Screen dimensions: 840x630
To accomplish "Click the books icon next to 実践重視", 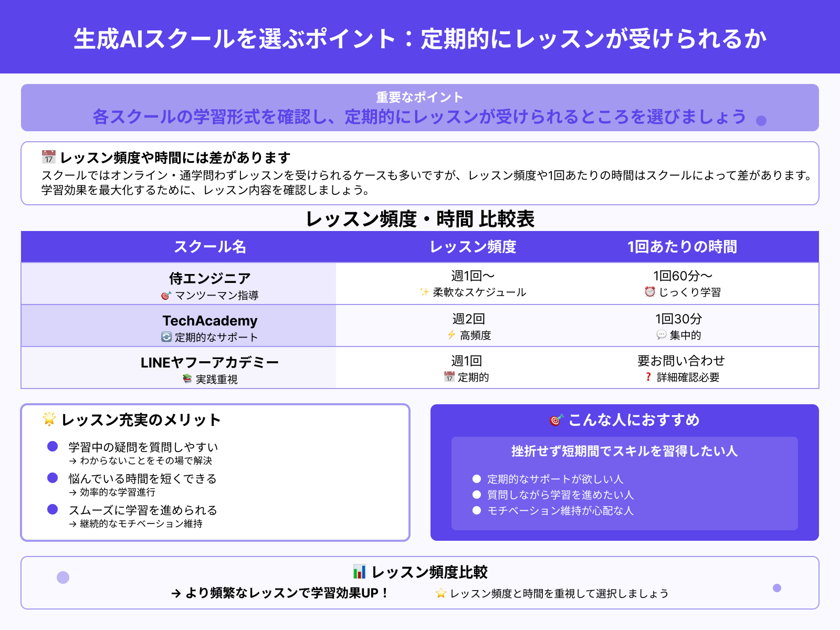I will coord(187,379).
